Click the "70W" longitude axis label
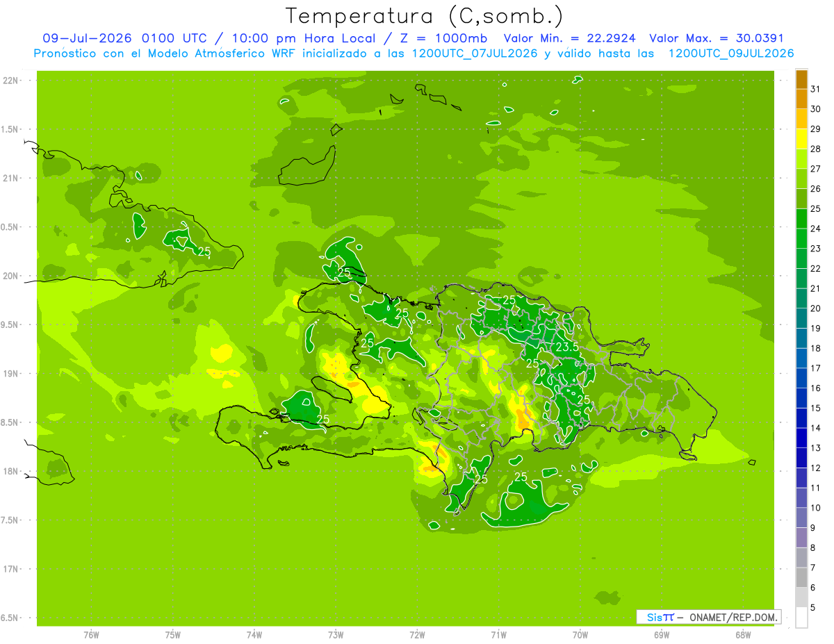Screen dimensions: 834x644 [580, 635]
